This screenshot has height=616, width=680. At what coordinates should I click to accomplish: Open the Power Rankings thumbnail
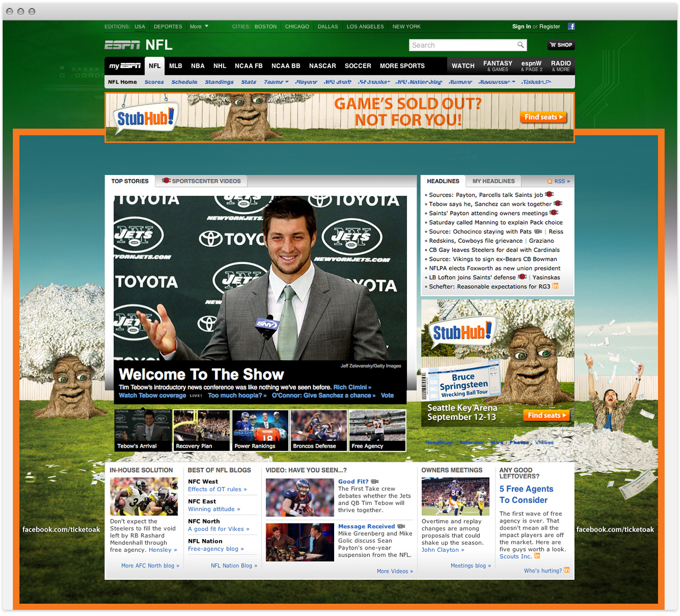click(260, 430)
